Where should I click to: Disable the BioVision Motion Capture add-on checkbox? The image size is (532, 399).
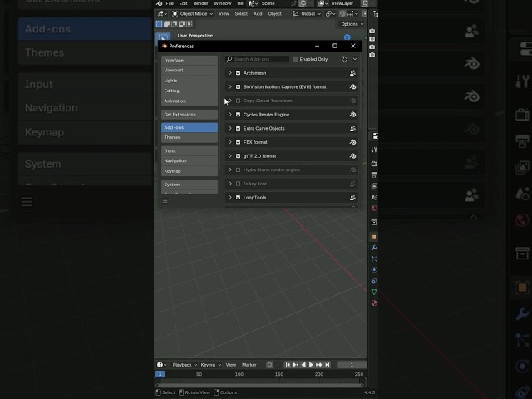click(x=239, y=86)
